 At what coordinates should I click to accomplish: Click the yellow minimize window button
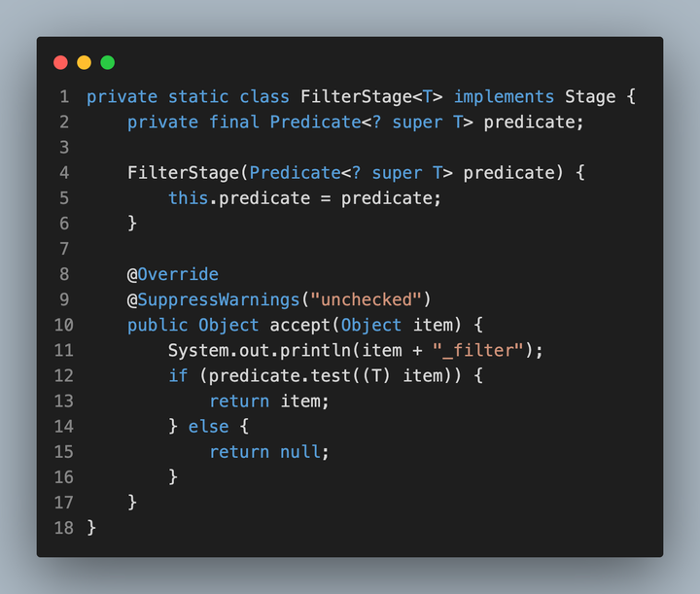pyautogui.click(x=84, y=62)
